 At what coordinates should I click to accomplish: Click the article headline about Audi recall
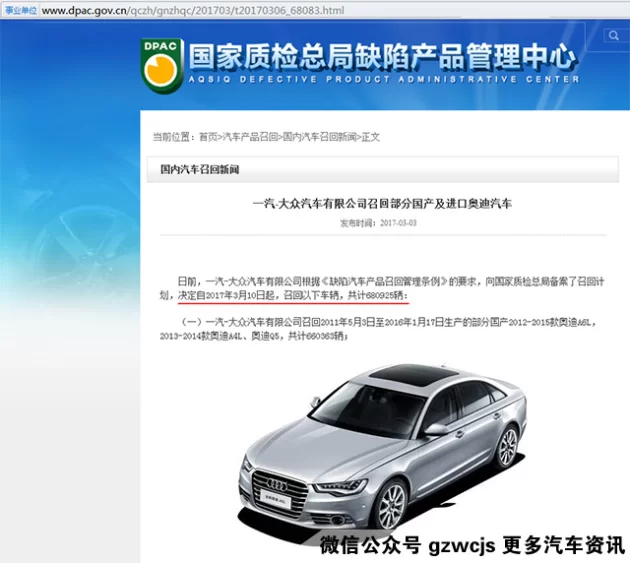381,203
